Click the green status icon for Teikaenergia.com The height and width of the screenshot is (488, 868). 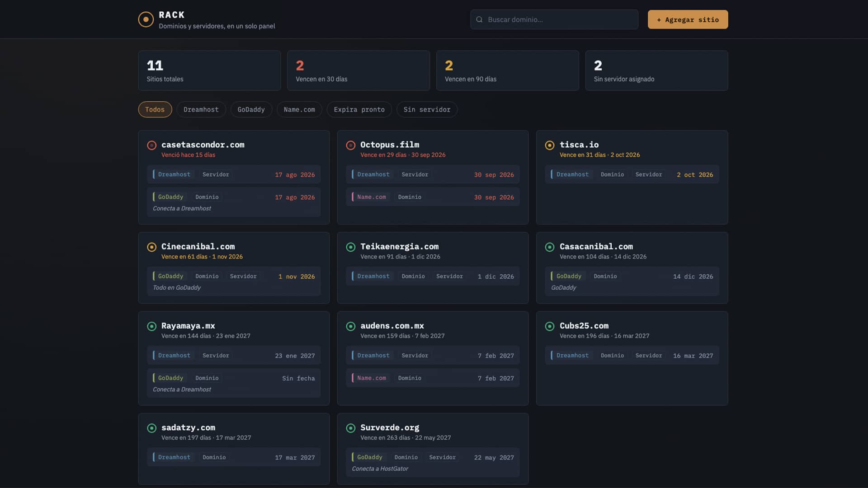tap(351, 247)
